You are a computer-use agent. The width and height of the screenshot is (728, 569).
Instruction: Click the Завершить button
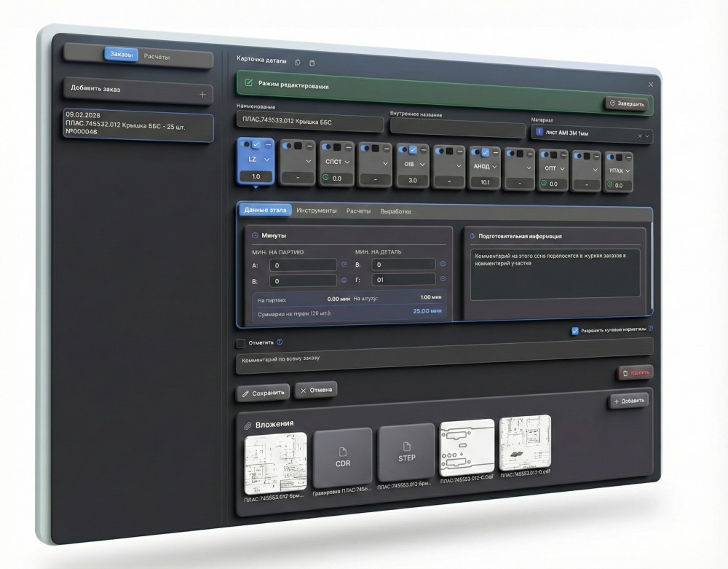pyautogui.click(x=626, y=104)
